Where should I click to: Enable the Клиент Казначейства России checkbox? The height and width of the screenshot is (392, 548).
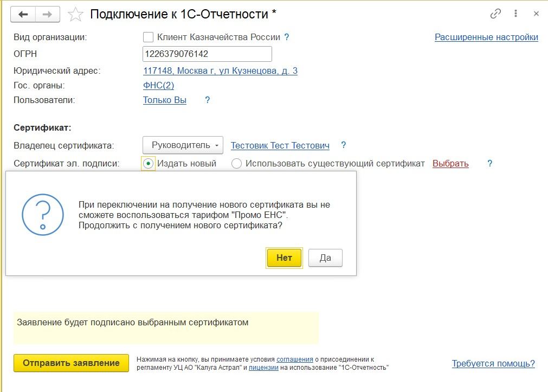pyautogui.click(x=148, y=37)
